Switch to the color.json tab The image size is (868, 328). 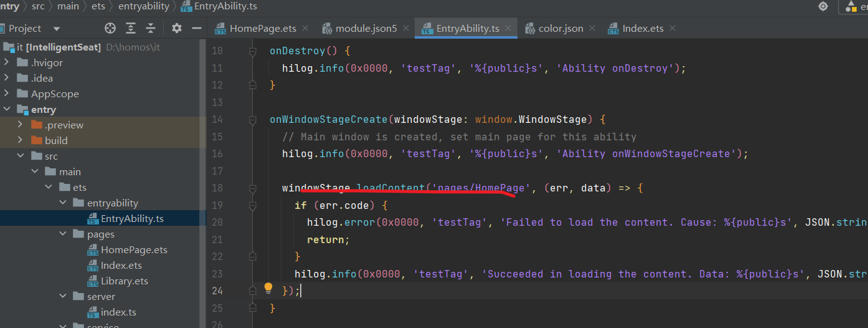click(x=560, y=29)
